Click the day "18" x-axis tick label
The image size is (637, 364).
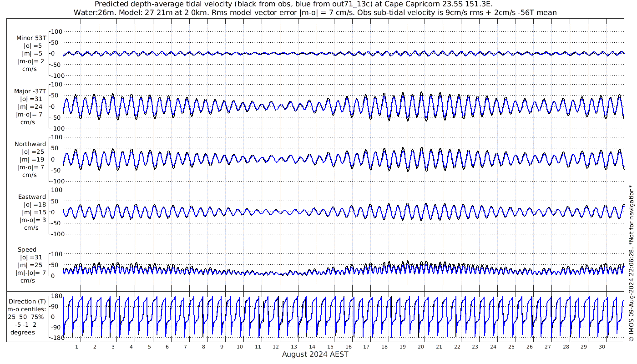pyautogui.click(x=384, y=347)
